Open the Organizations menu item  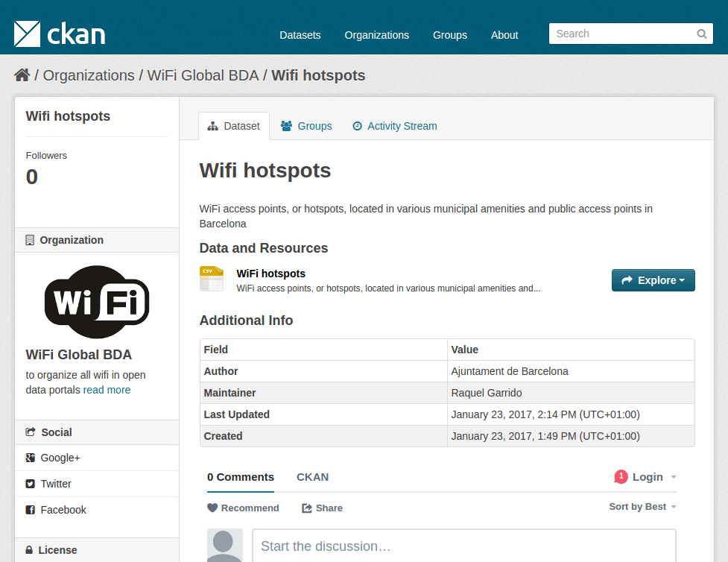(376, 35)
